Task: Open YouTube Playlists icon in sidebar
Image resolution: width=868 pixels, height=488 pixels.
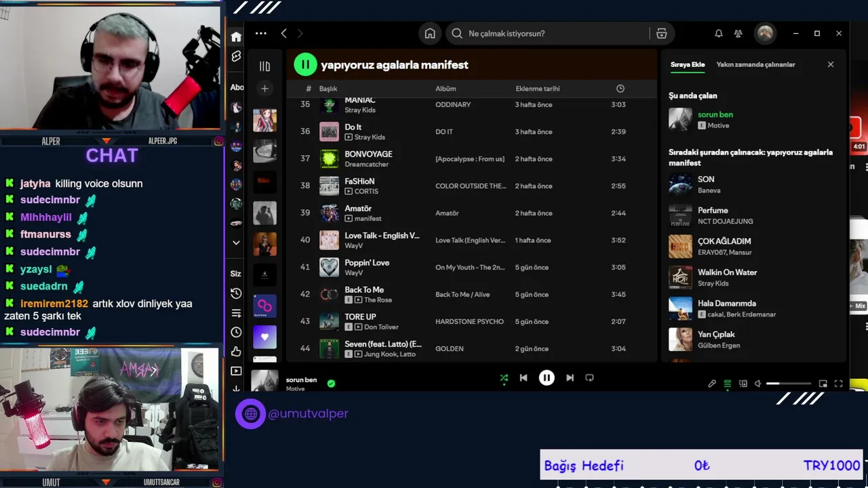Action: (236, 313)
